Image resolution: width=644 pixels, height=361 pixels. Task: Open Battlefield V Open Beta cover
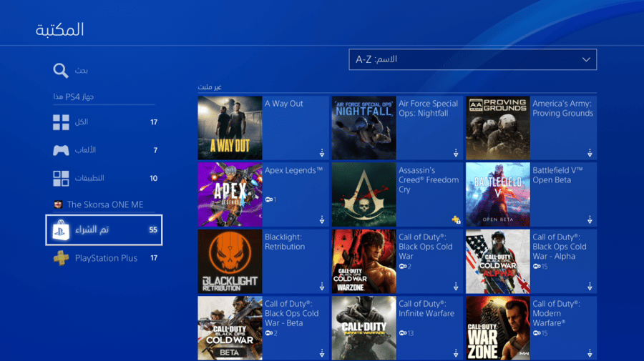[x=498, y=194]
